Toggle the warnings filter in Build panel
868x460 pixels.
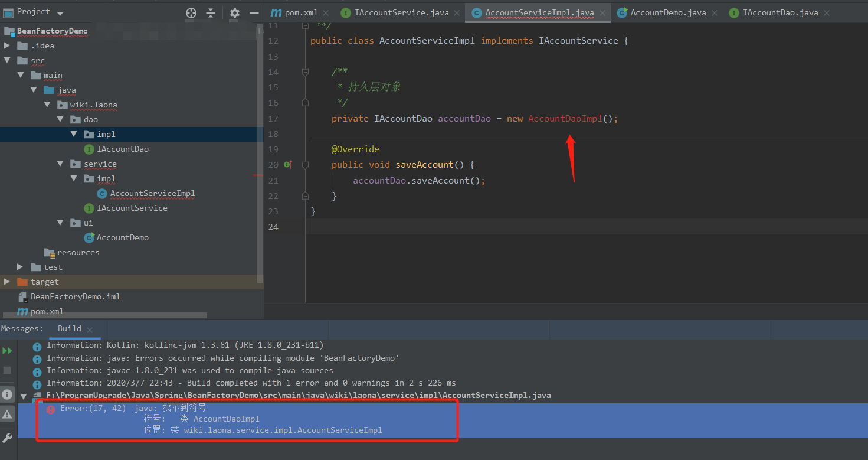[8, 415]
